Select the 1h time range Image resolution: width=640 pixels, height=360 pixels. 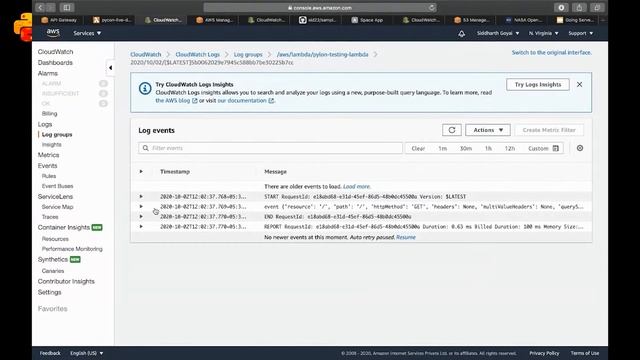(488, 148)
